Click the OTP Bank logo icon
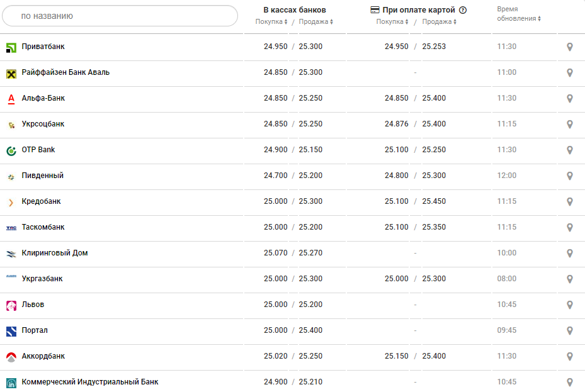The image size is (585, 392). pos(11,150)
